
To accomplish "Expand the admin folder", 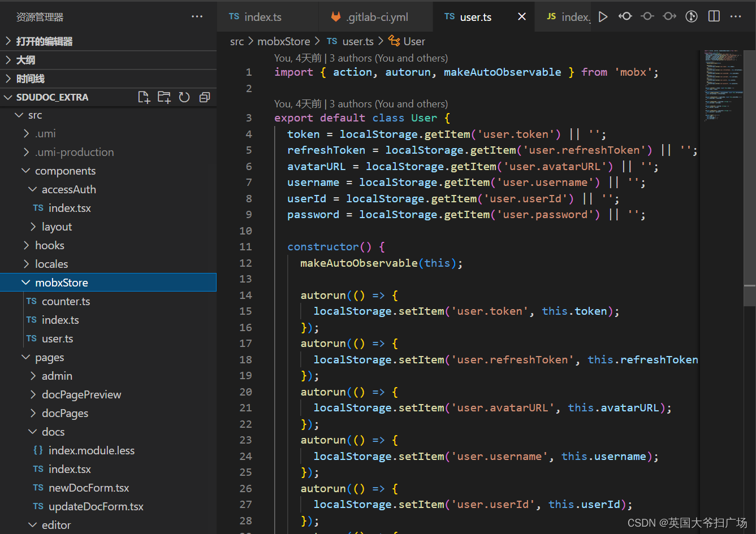I will pos(108,376).
